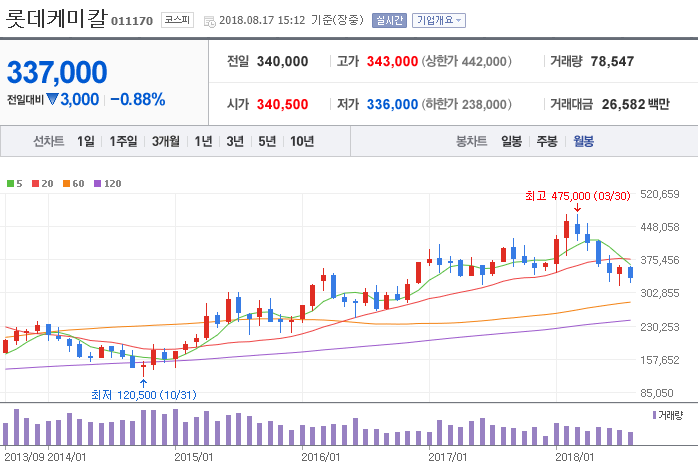This screenshot has height=468, width=698.
Task: Select the 3년 line chart period
Action: pos(235,141)
